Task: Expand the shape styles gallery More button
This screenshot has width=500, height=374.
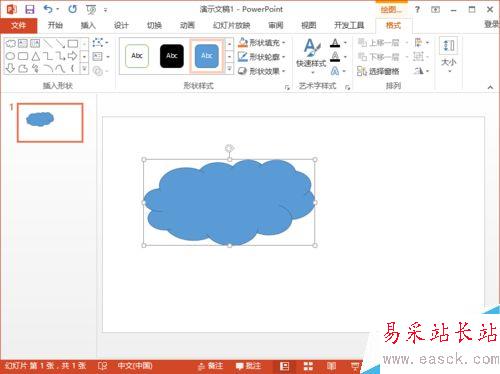Action: (229, 69)
